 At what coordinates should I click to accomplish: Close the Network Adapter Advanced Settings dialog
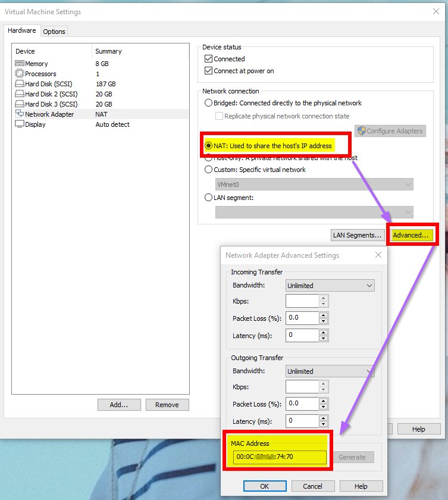378,255
